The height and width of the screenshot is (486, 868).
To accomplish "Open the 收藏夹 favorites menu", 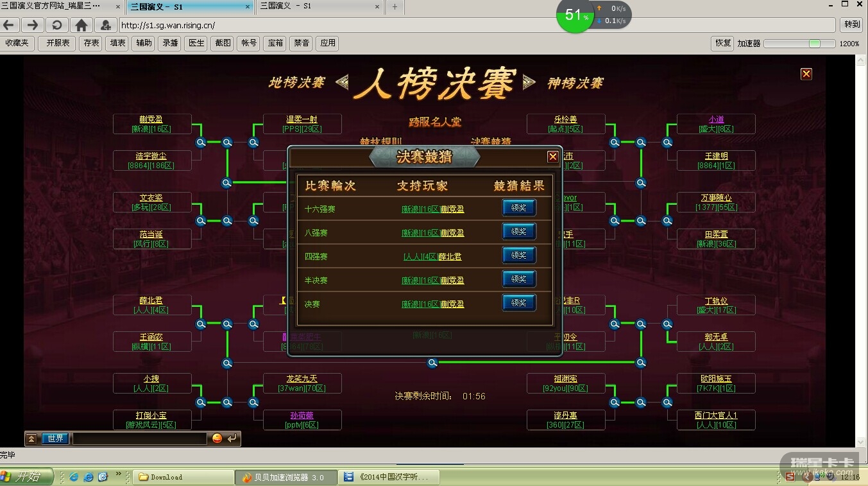I will click(17, 43).
